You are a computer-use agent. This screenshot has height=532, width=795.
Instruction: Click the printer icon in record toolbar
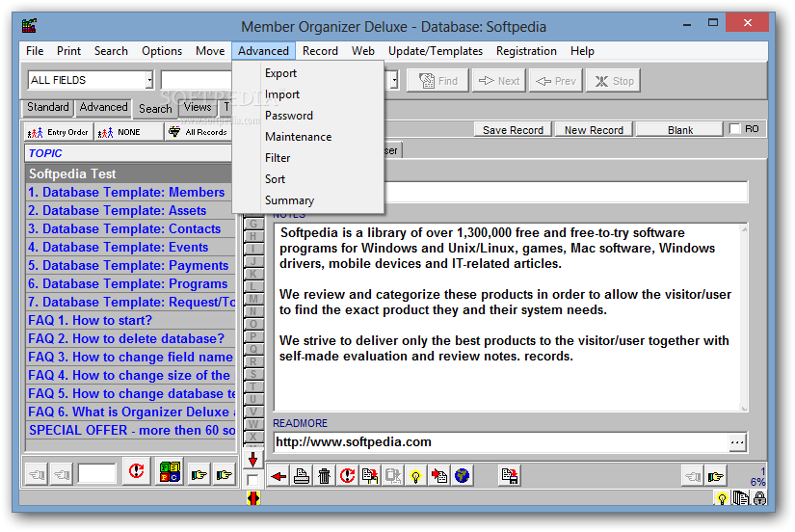pos(302,476)
